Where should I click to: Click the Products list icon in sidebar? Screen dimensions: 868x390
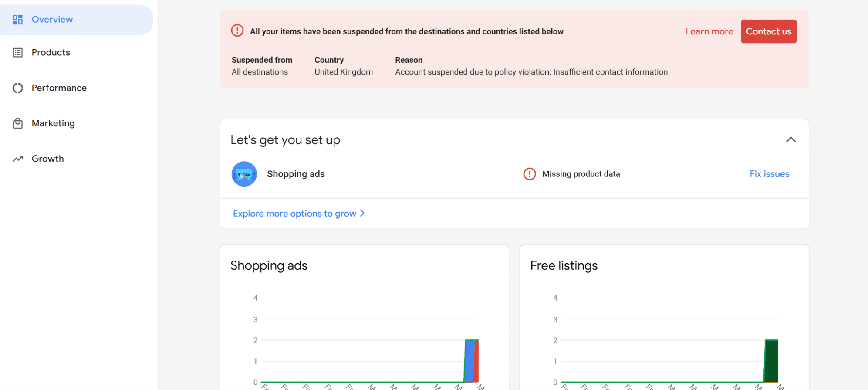pyautogui.click(x=18, y=53)
